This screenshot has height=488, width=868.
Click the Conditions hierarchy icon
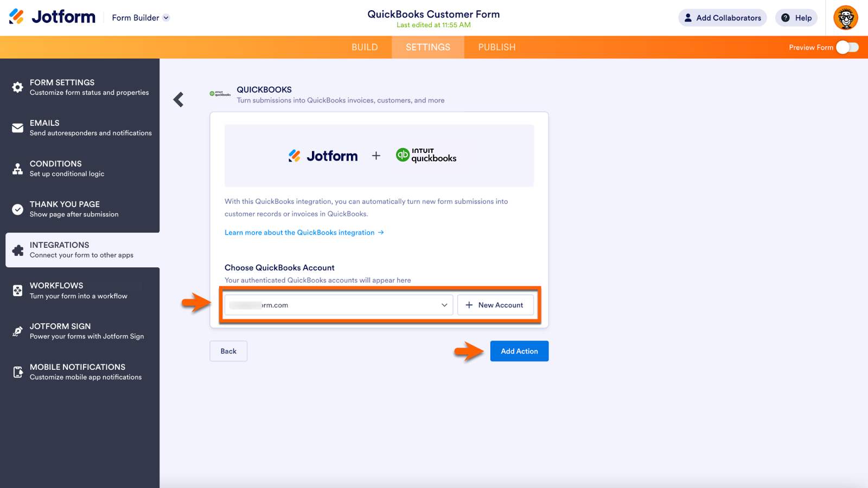[x=18, y=169]
